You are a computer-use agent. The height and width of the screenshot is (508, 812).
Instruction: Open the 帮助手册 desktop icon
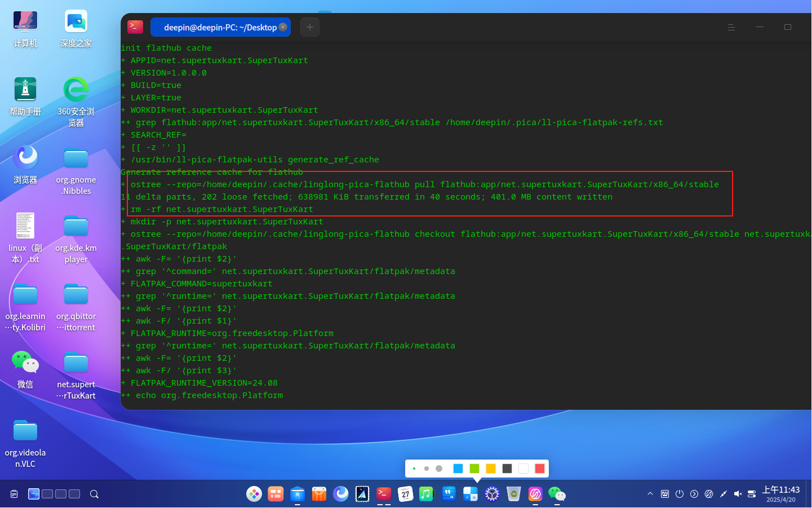click(x=25, y=97)
